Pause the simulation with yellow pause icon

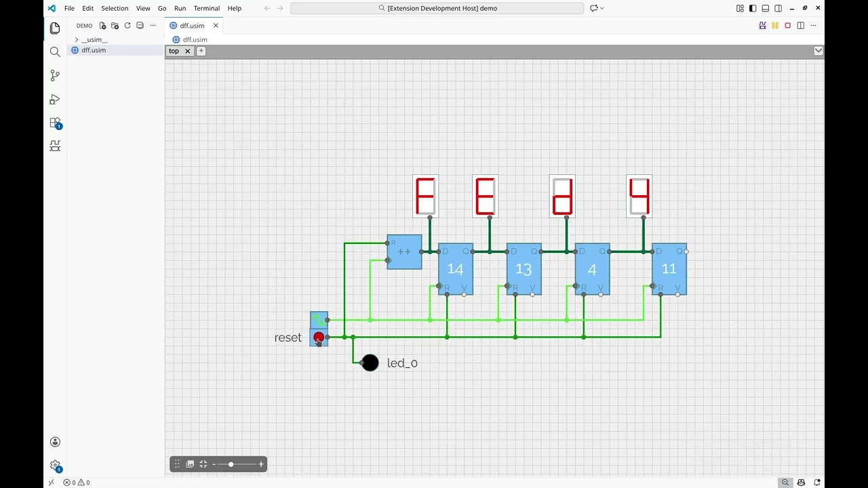[x=775, y=26]
